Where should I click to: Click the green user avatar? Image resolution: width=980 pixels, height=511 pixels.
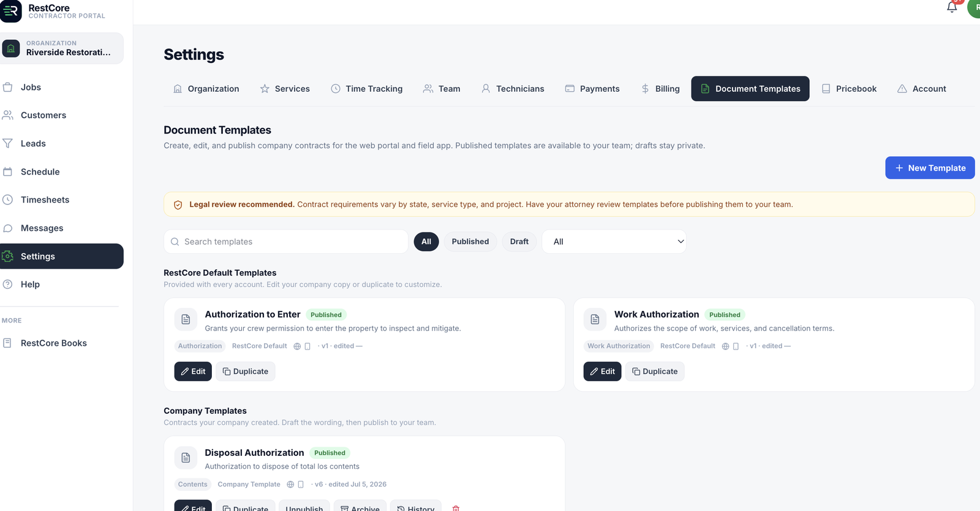point(974,7)
